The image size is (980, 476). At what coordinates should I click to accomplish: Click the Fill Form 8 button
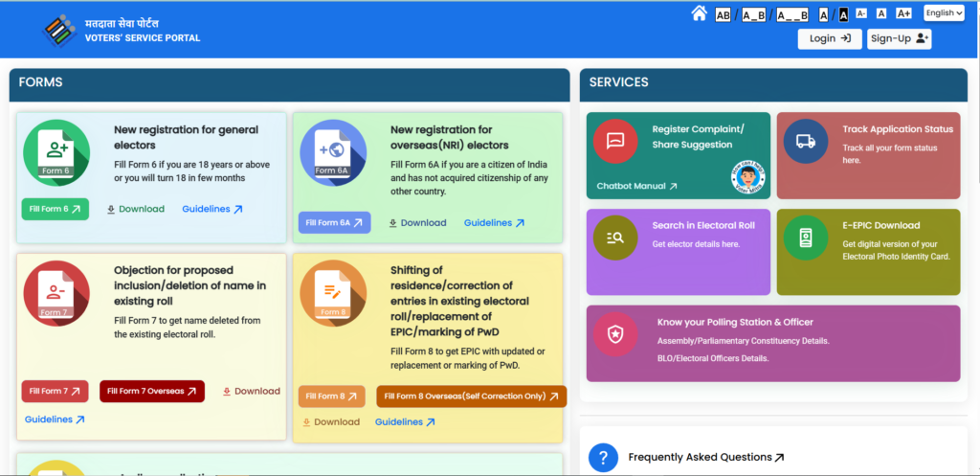coord(332,397)
